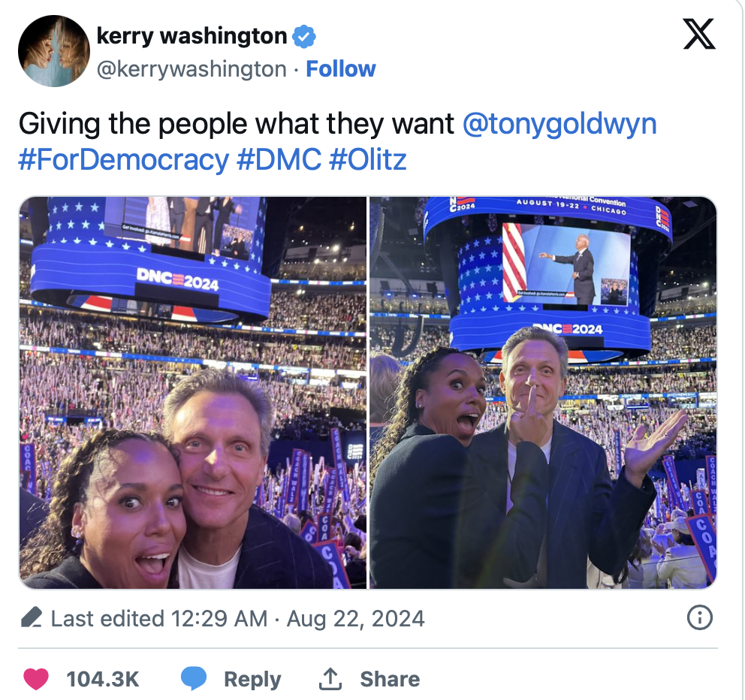Image resolution: width=745 pixels, height=700 pixels.
Task: Follow the kerrywashington account
Action: (341, 69)
